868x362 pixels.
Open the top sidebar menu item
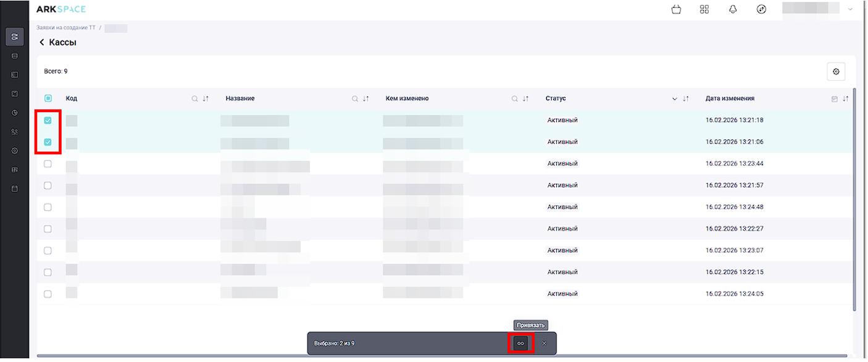pyautogui.click(x=15, y=37)
